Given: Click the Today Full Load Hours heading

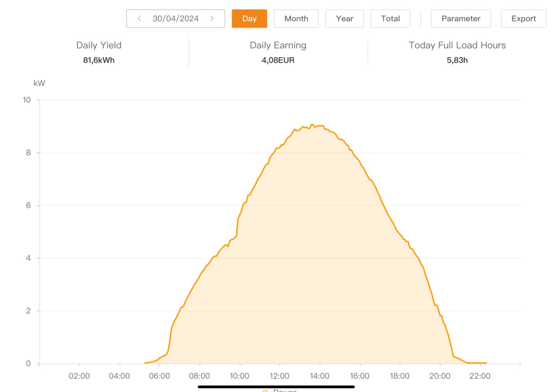Looking at the screenshot, I should click(457, 45).
